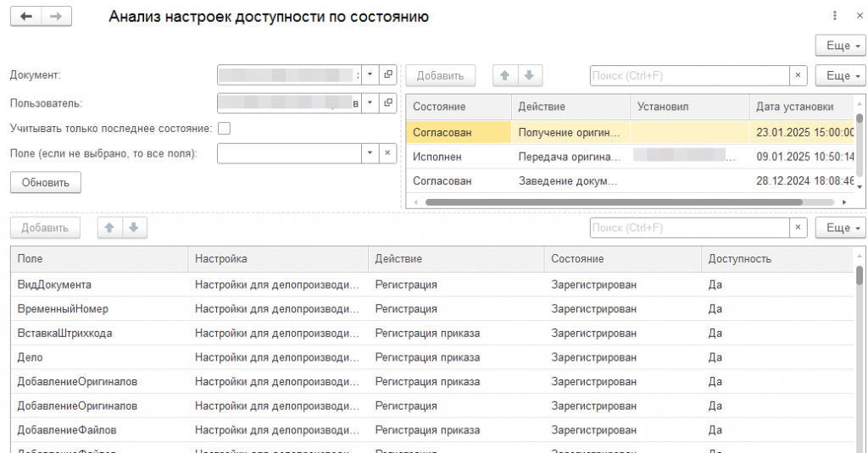Image resolution: width=868 pixels, height=453 pixels.
Task: Open the top-right Еще menu
Action: 840,45
